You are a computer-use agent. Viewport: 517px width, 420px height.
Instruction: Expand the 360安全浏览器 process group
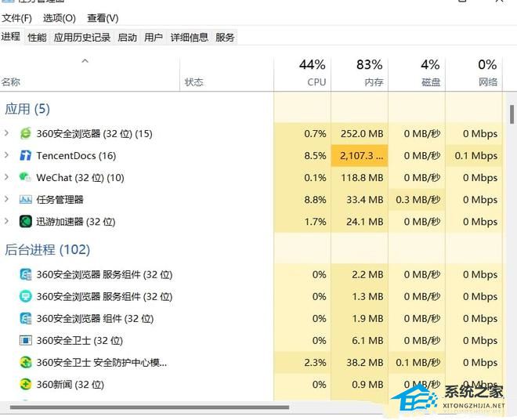click(x=6, y=133)
